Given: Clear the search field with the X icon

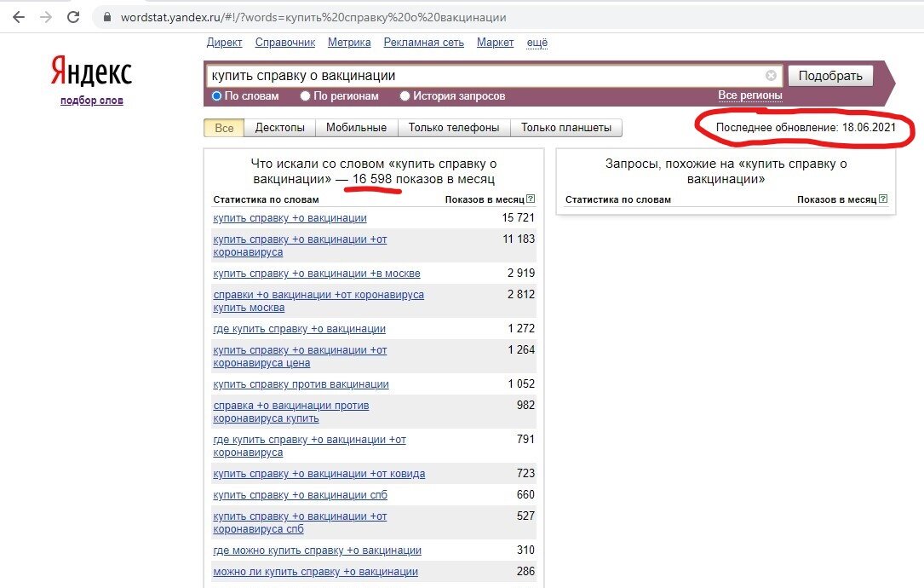Looking at the screenshot, I should coord(771,76).
